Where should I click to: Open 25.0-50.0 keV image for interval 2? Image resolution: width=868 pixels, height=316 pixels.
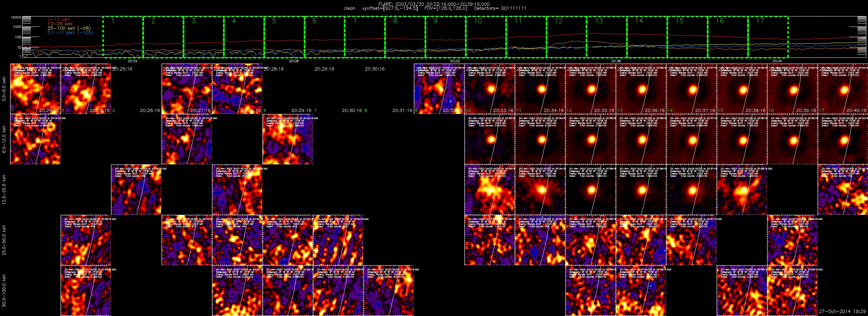[86, 240]
